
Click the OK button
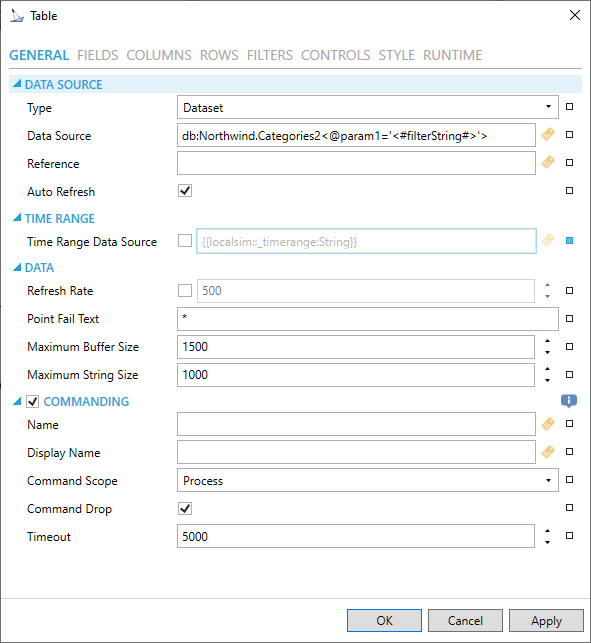[384, 620]
